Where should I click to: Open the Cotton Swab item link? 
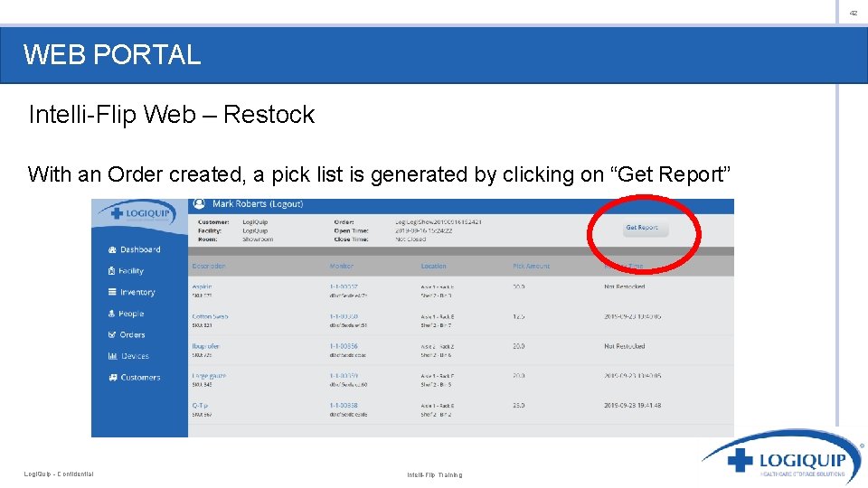click(x=210, y=316)
